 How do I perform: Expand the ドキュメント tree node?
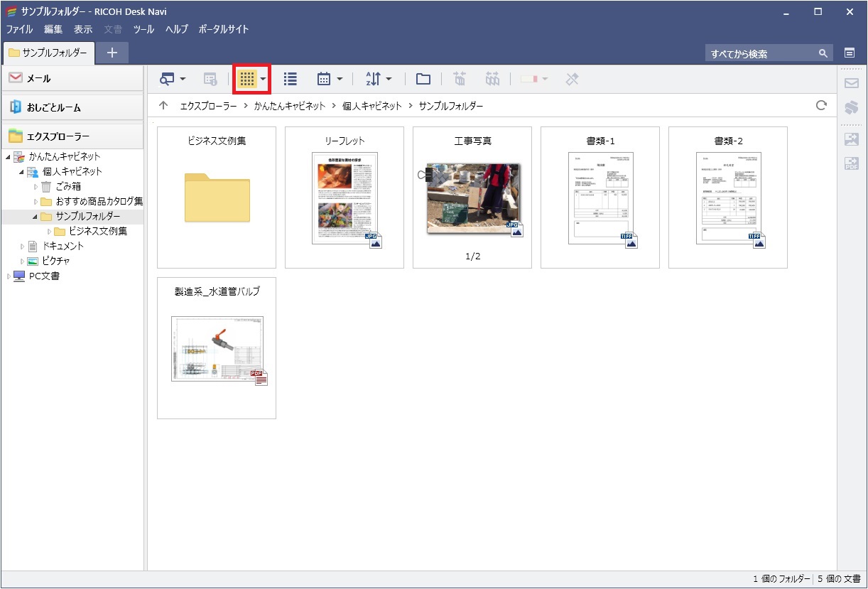pos(21,246)
